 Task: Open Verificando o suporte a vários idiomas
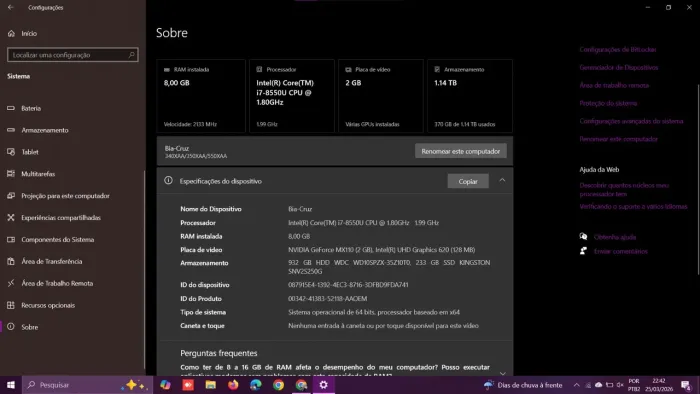[x=633, y=207]
